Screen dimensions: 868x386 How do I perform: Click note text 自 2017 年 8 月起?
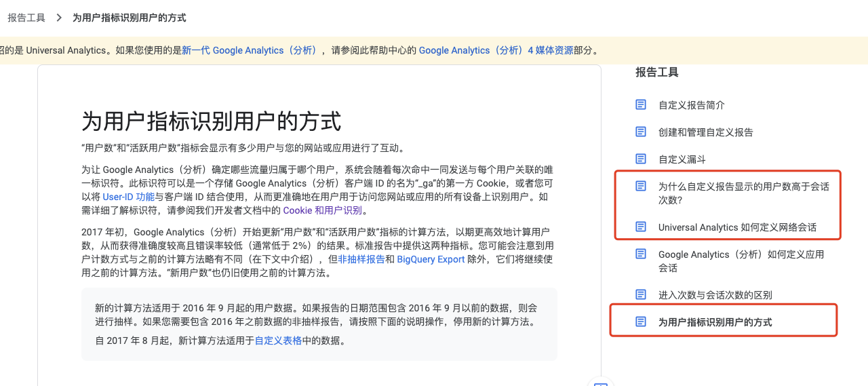(220, 341)
